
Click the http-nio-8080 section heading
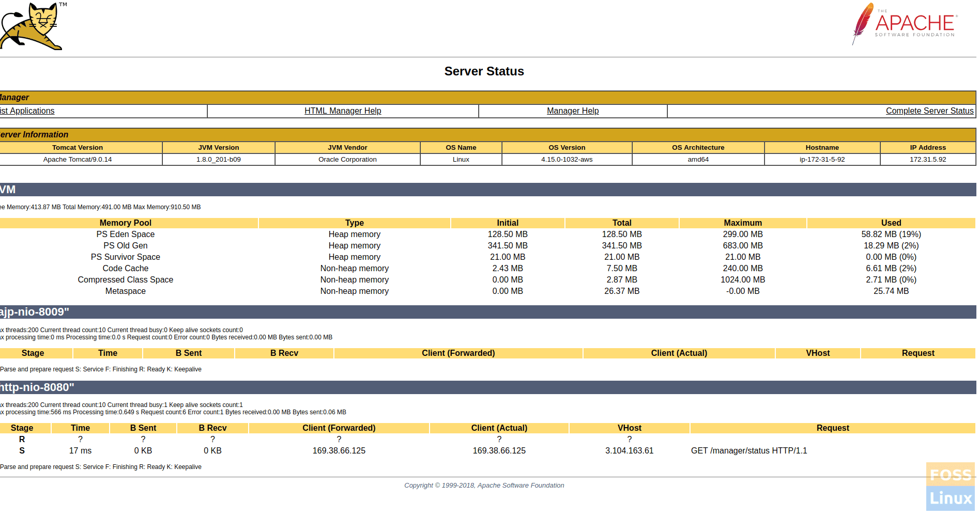pos(37,387)
